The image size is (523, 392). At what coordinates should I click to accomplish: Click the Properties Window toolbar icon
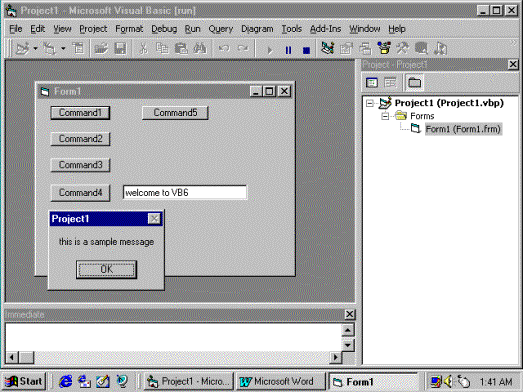point(346,49)
